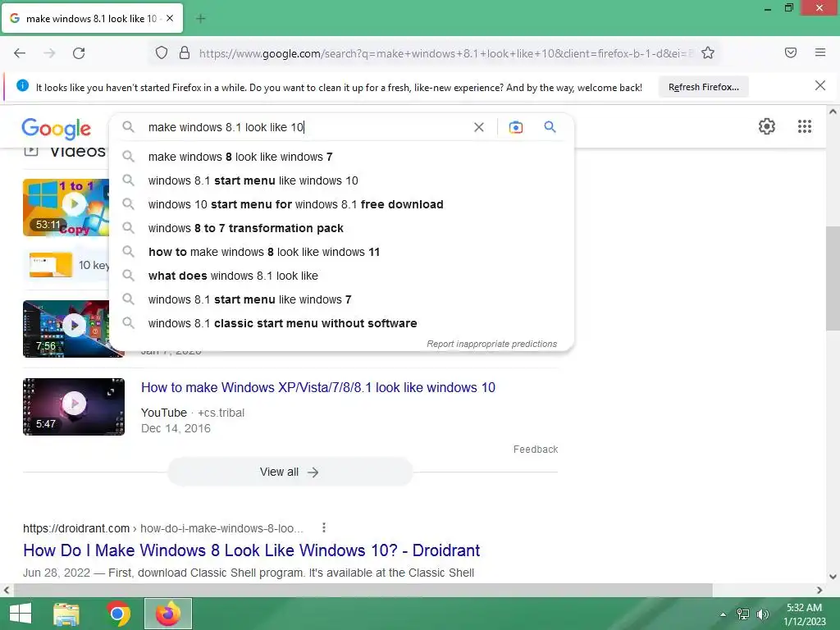Open File Explorer from the taskbar
The width and height of the screenshot is (840, 630).
66,614
